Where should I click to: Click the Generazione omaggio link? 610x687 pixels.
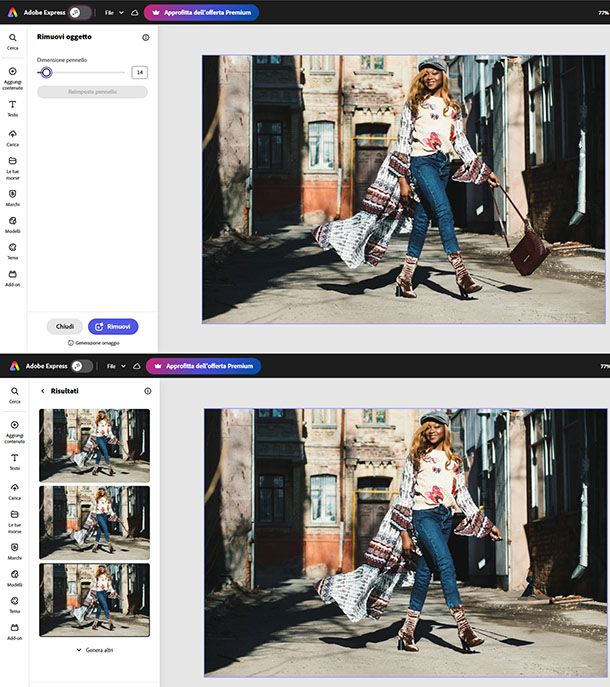pos(94,343)
